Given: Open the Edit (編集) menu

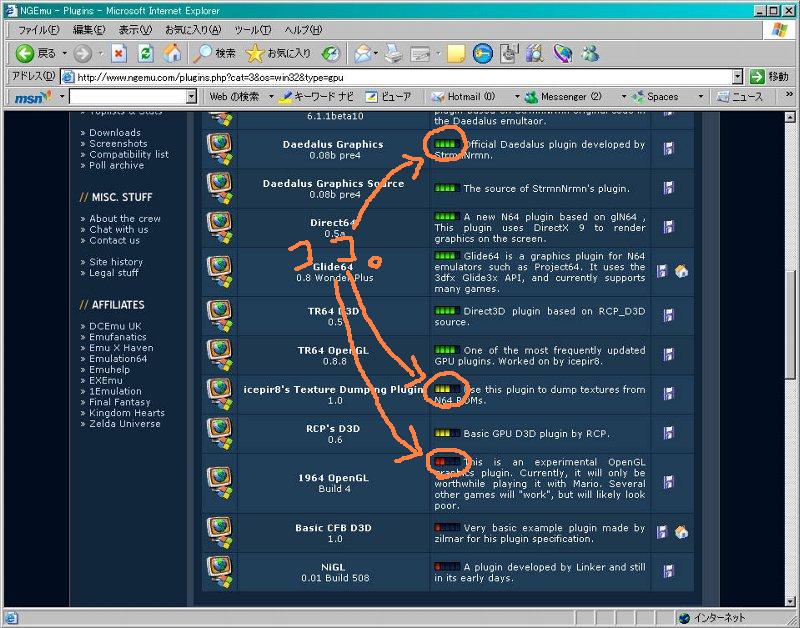Looking at the screenshot, I should click(89, 30).
